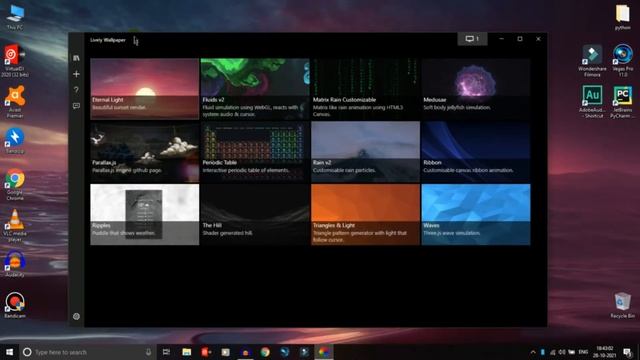
Task: Click Avast Premier desktop icon
Action: pyautogui.click(x=15, y=102)
